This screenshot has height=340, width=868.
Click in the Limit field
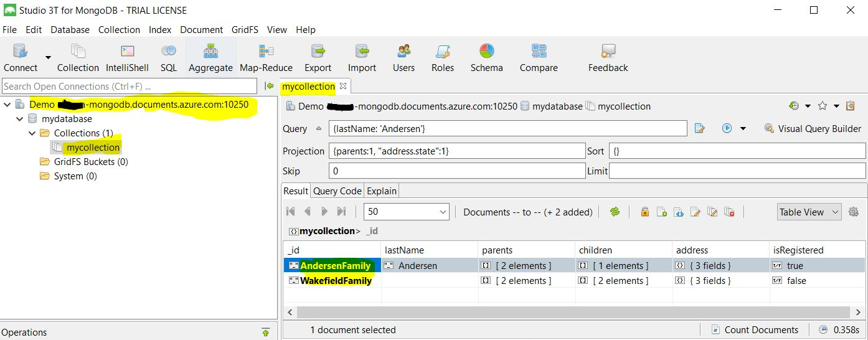[737, 171]
